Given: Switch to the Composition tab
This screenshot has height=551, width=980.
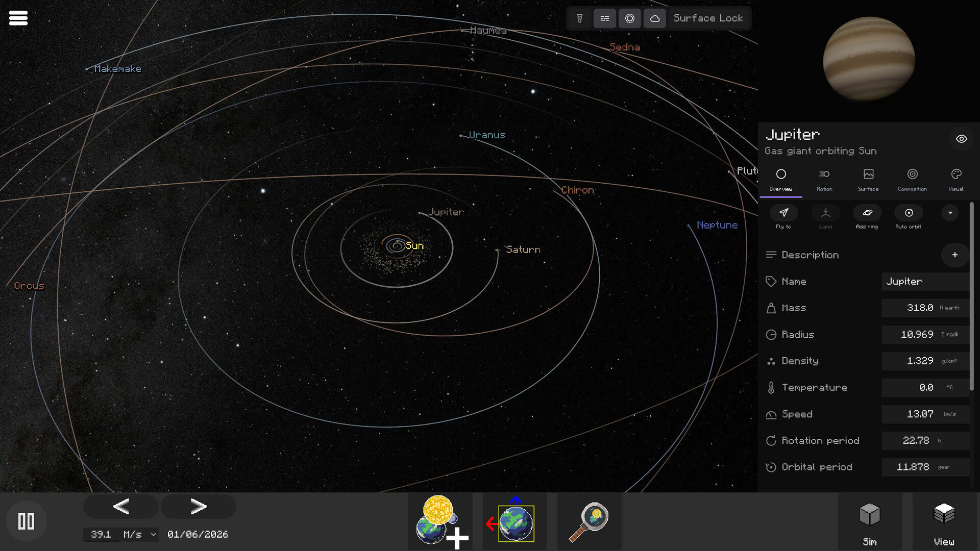Looking at the screenshot, I should point(912,180).
